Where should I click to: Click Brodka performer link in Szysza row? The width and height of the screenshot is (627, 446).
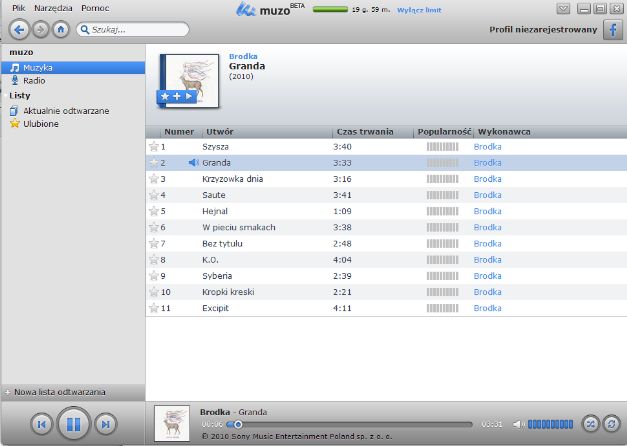(x=487, y=147)
